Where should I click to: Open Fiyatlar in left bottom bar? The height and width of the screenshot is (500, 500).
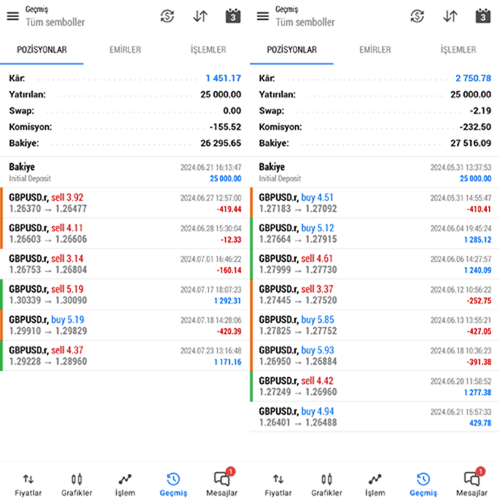(28, 485)
